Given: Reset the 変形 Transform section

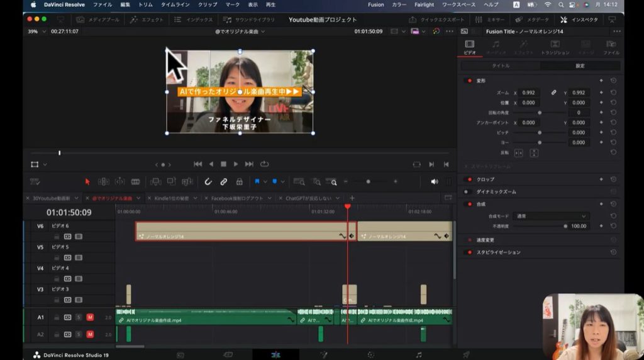Looking at the screenshot, I should pos(613,81).
